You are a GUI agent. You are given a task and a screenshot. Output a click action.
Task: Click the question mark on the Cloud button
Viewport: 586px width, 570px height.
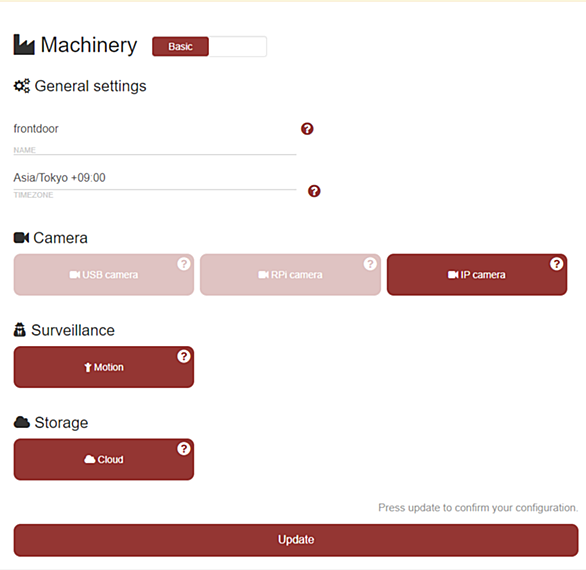point(183,449)
